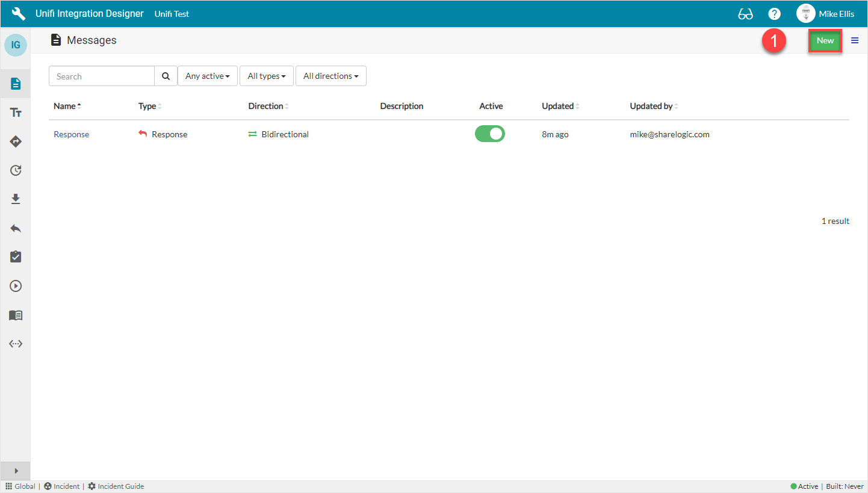Click the clipboard checkmark icon in sidebar

15,256
